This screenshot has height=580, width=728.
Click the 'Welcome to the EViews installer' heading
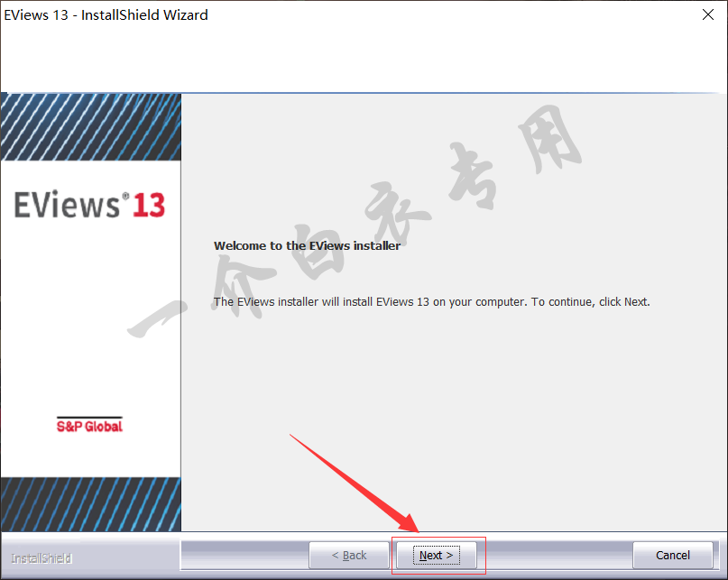307,245
